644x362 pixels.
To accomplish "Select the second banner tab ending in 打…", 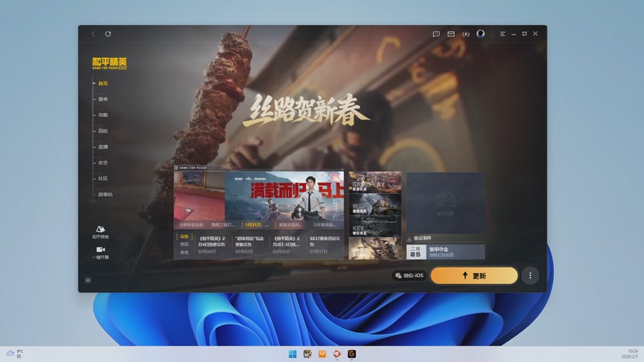I will (223, 225).
